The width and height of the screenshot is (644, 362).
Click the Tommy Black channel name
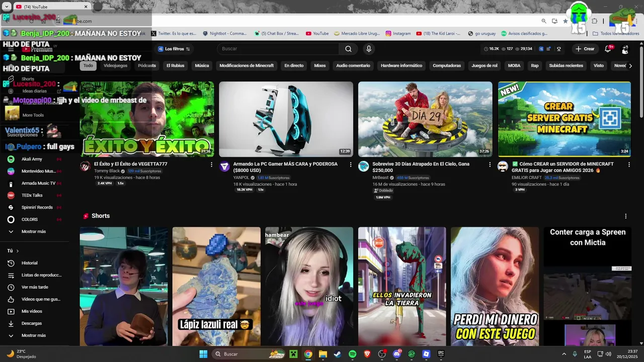pos(107,171)
